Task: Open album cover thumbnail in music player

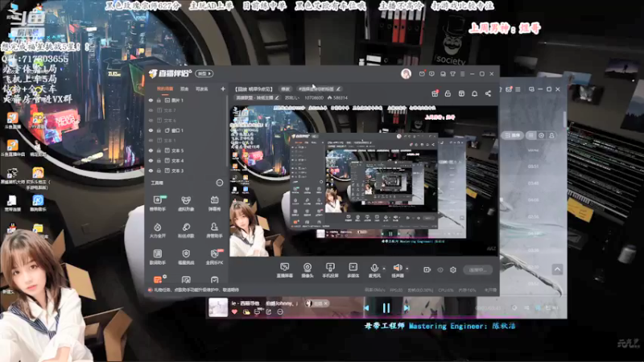Action: tap(218, 307)
